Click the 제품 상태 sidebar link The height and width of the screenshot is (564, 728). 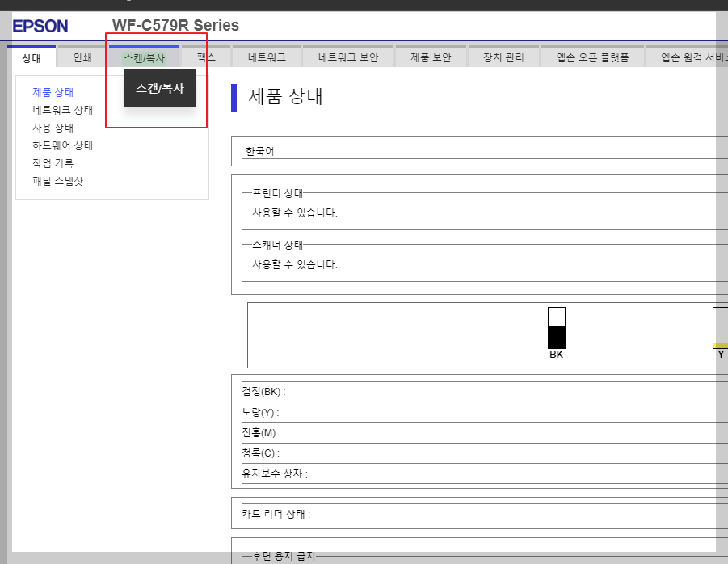(53, 92)
